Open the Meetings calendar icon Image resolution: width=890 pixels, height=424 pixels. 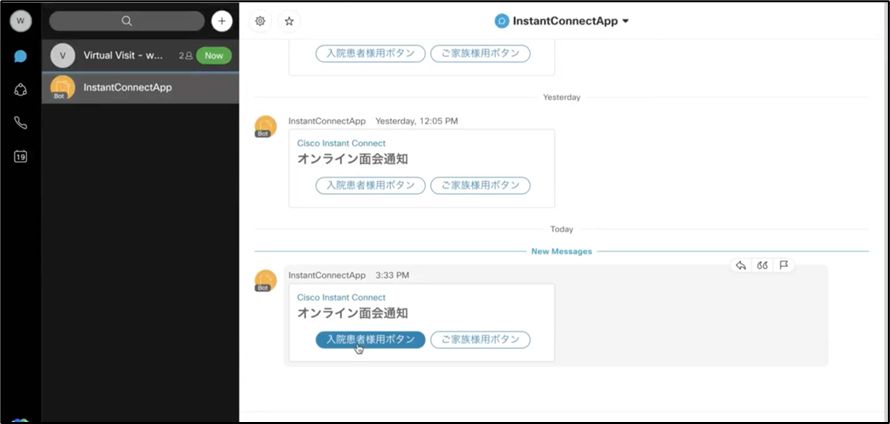pyautogui.click(x=20, y=157)
